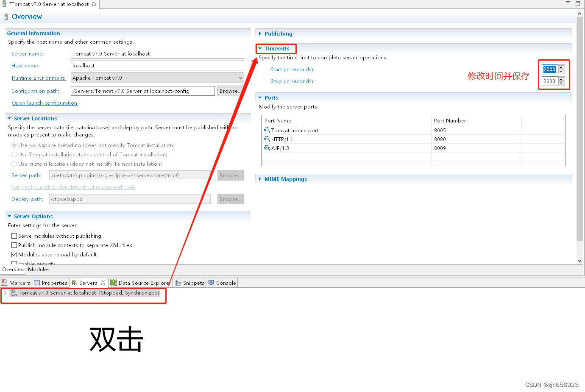The width and height of the screenshot is (585, 392).
Task: Collapse the Server Options section
Action: click(9, 216)
